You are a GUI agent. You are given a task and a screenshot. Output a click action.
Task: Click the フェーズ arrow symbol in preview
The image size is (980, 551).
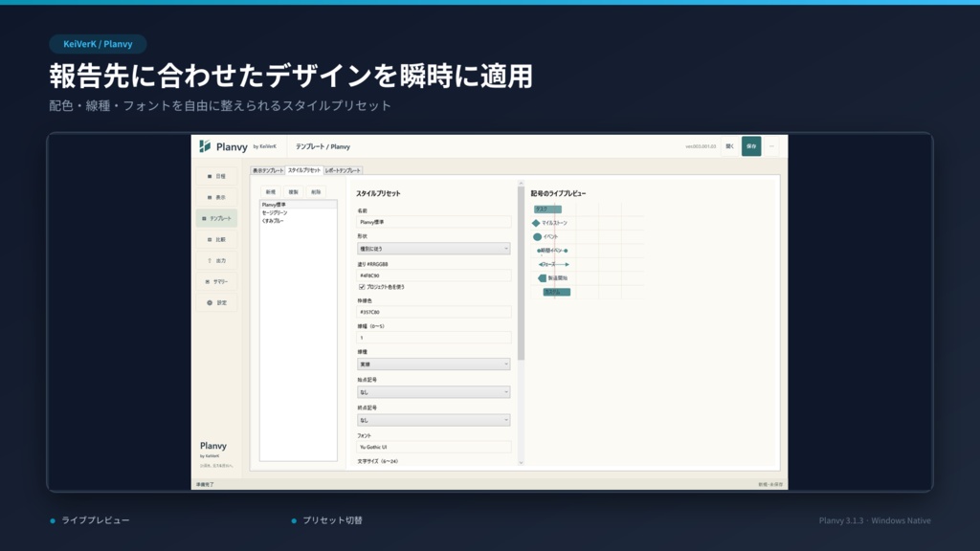click(554, 264)
